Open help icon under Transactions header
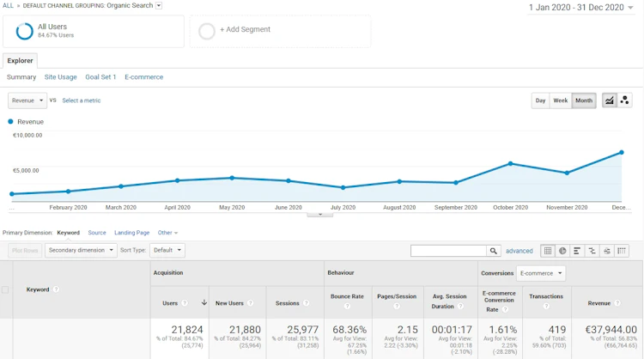Image resolution: width=644 pixels, height=359 pixels. (546, 306)
